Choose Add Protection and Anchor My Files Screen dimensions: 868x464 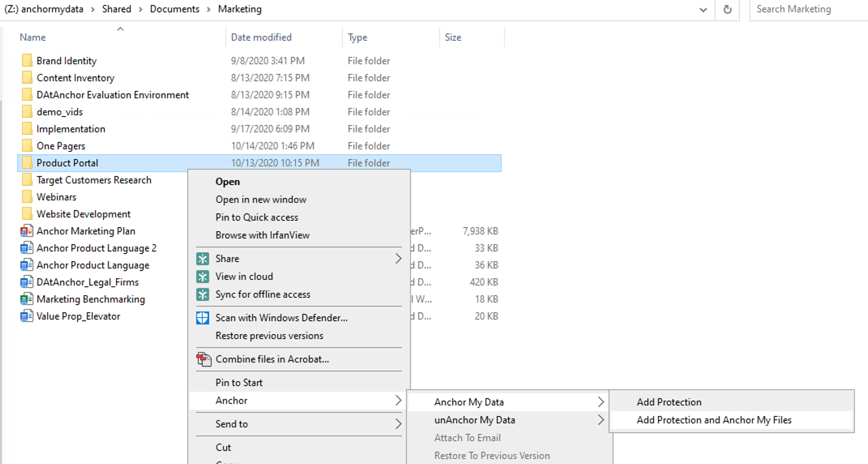coord(714,420)
